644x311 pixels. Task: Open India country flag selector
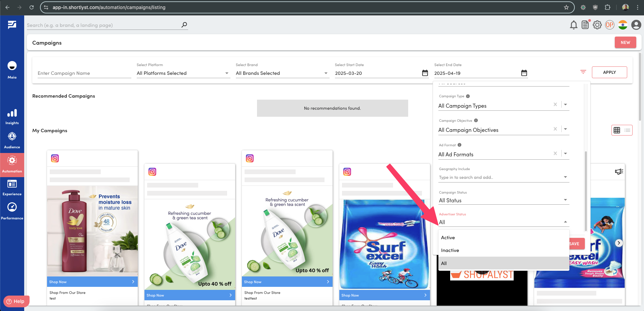(x=623, y=25)
